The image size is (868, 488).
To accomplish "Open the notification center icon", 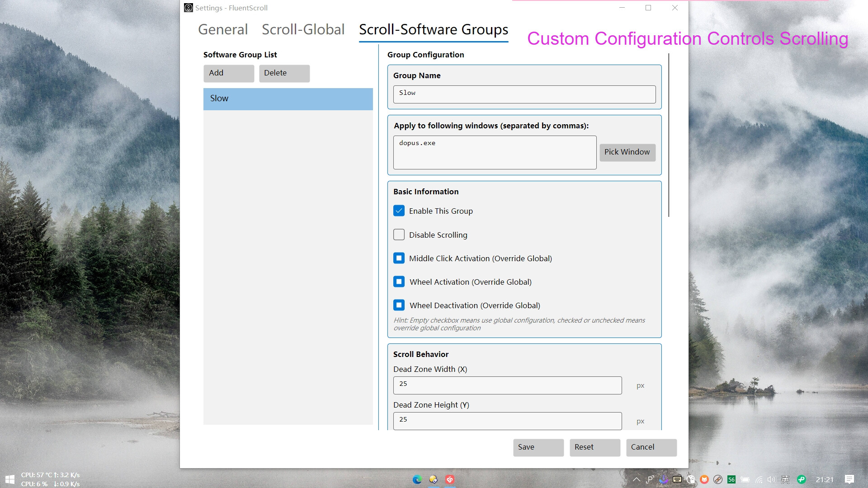I will (849, 479).
